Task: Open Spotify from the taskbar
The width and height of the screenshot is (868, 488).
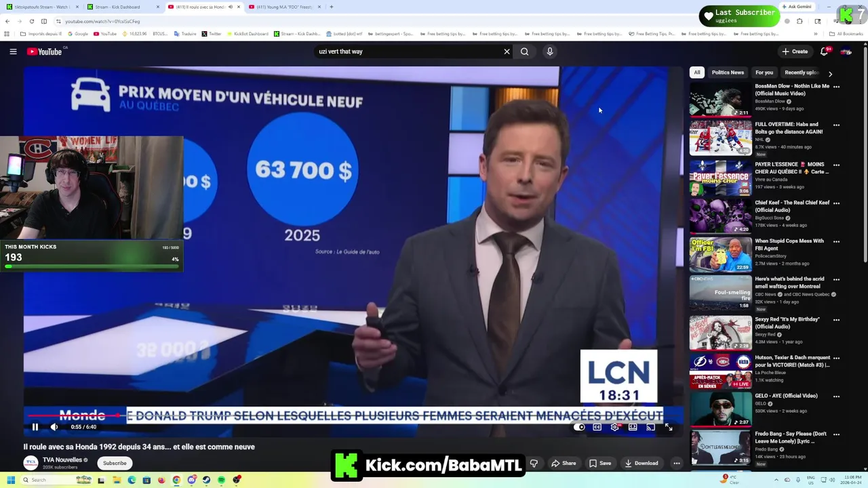Action: pyautogui.click(x=222, y=480)
